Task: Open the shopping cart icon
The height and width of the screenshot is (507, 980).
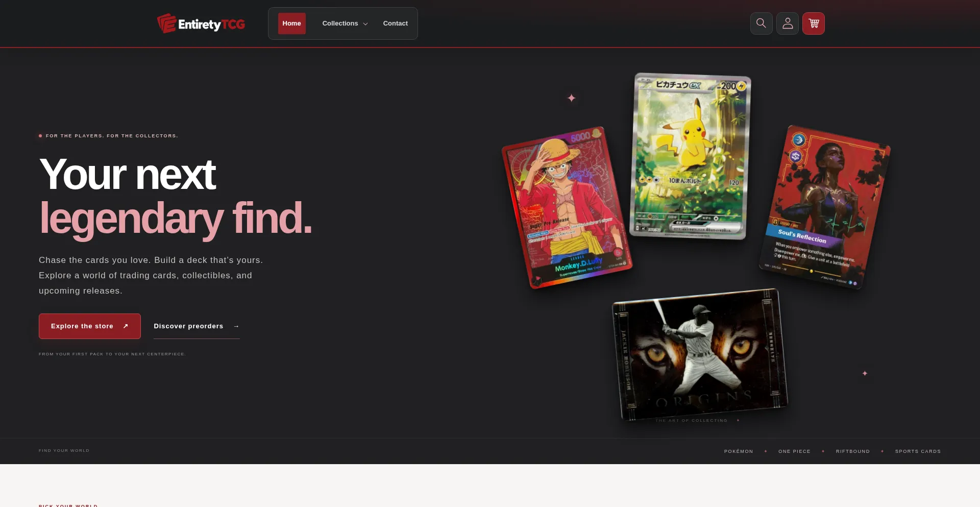Action: coord(814,23)
